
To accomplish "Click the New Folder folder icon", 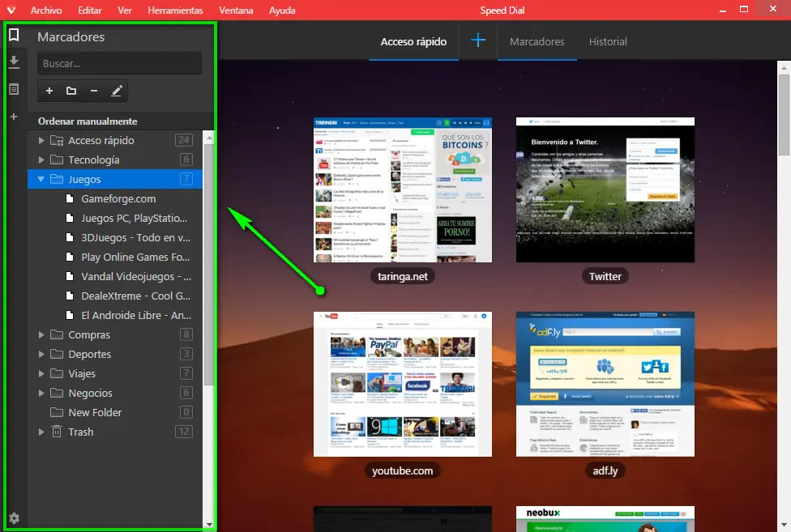I will pyautogui.click(x=57, y=413).
